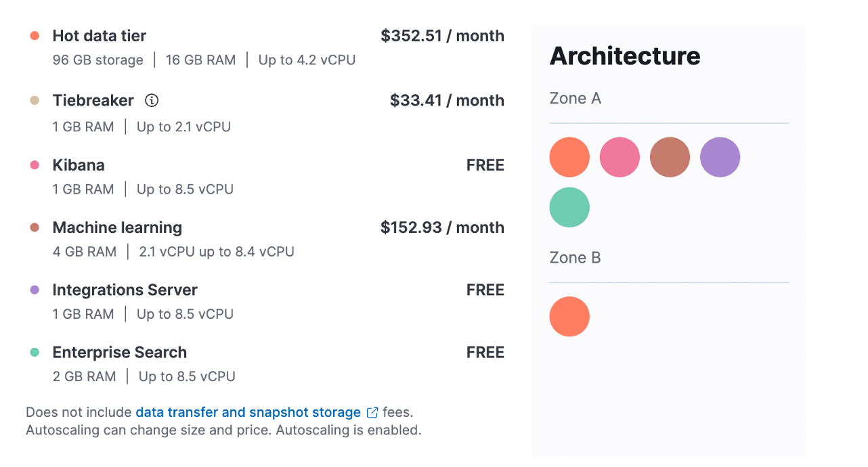Click the pink Kibana bullet dot
The height and width of the screenshot is (467, 868).
[x=35, y=165]
